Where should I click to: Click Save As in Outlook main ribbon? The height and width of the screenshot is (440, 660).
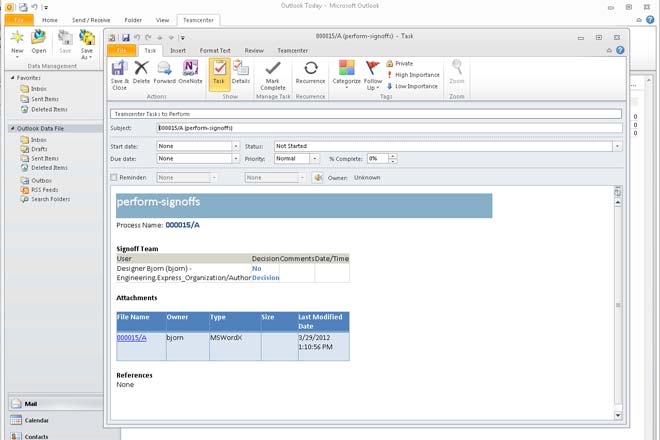click(x=87, y=44)
